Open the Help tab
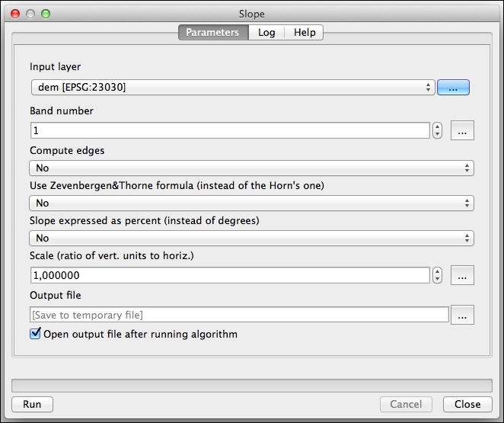Image resolution: width=504 pixels, height=423 pixels. tap(305, 33)
